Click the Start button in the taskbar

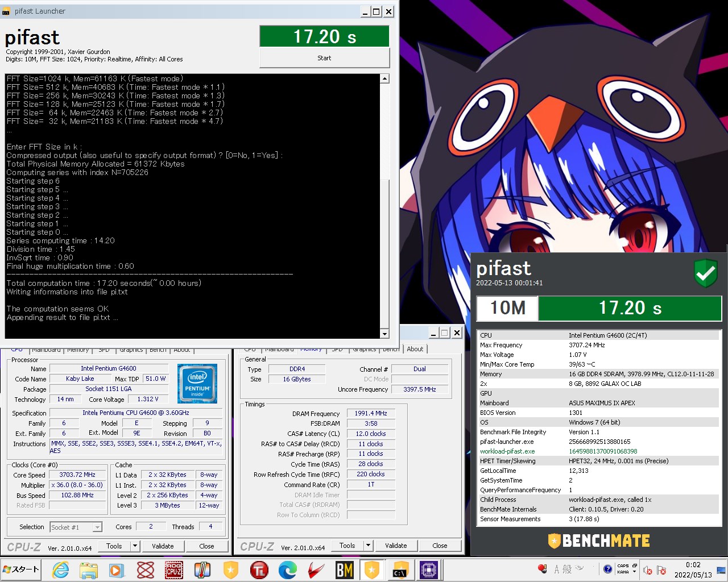(21, 569)
